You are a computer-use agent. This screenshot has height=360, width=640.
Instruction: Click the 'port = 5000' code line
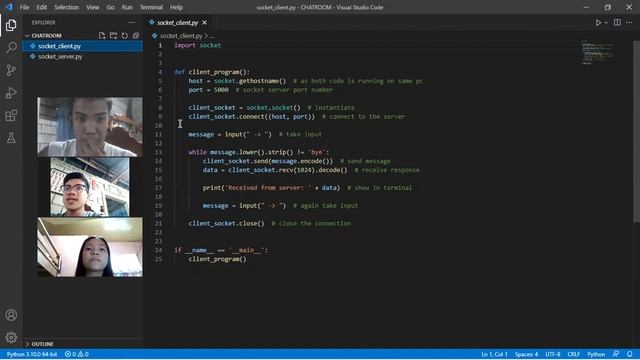[209, 90]
